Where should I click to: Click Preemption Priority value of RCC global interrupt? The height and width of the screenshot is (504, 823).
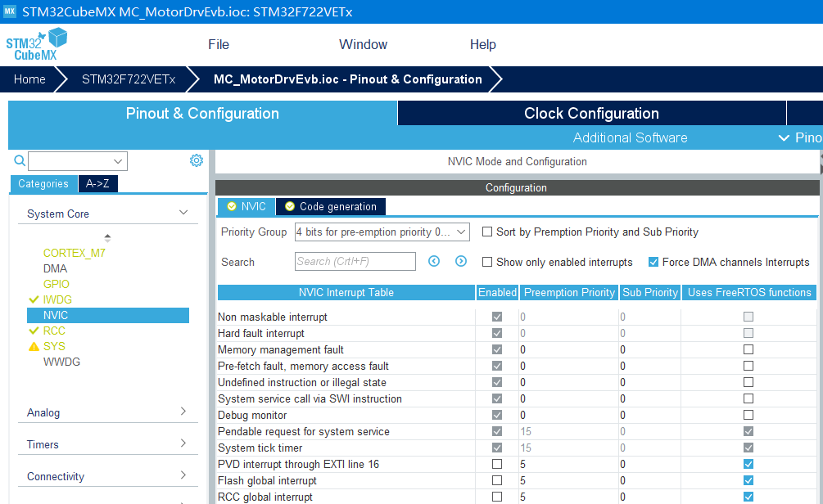tap(522, 497)
